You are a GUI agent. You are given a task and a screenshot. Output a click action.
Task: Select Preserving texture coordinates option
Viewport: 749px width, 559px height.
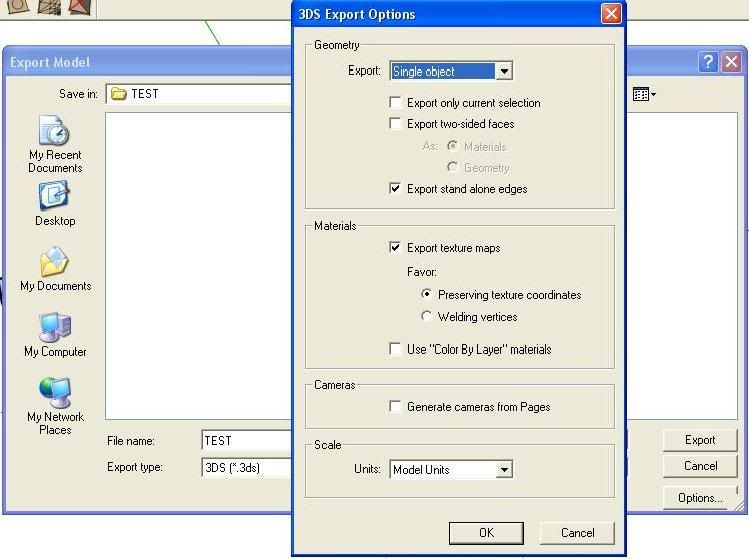tap(427, 294)
